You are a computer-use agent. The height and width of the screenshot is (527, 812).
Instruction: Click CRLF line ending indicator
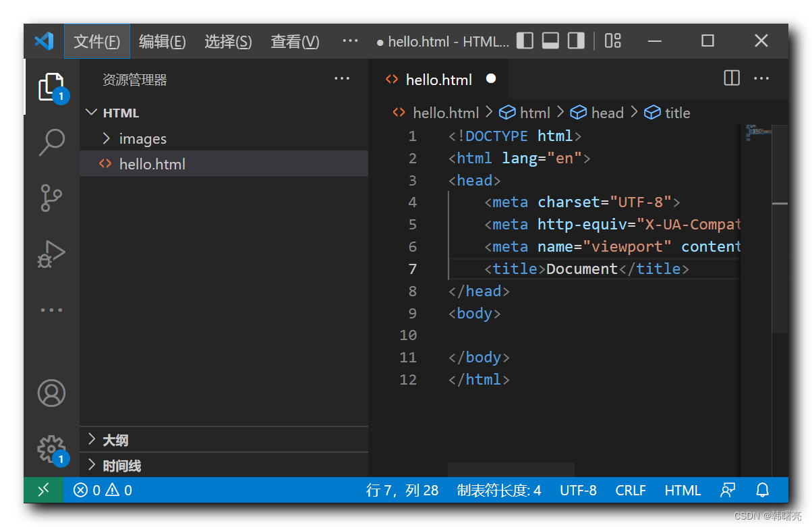coord(630,490)
